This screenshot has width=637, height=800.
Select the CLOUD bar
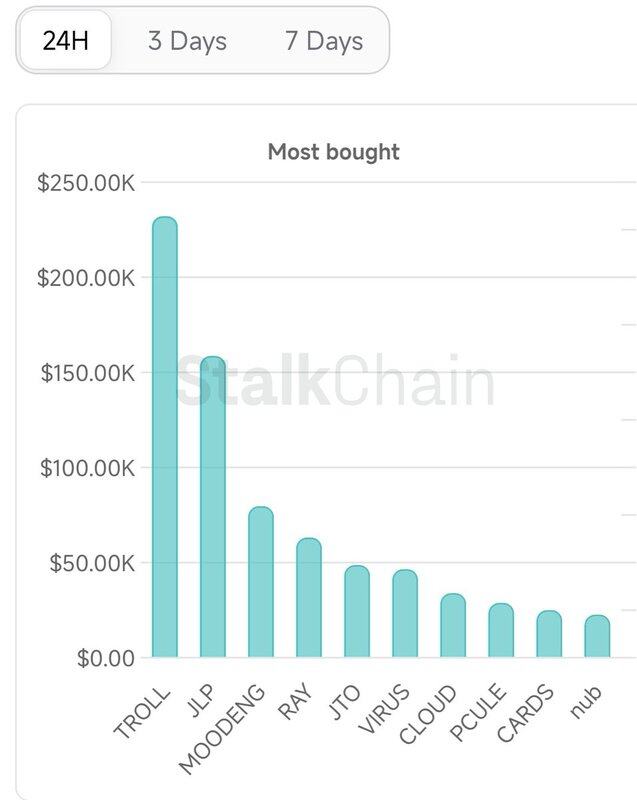[x=453, y=626]
